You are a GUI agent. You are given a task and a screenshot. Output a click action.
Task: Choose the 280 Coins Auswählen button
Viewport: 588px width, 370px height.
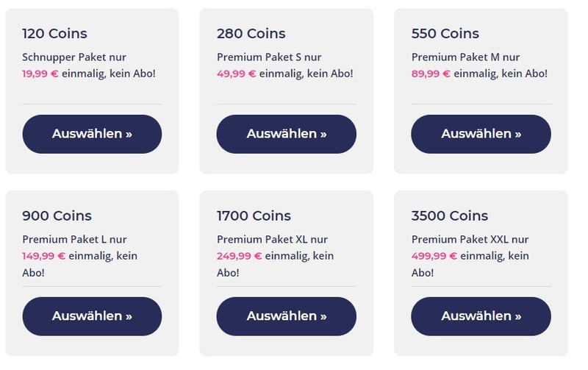pos(286,134)
